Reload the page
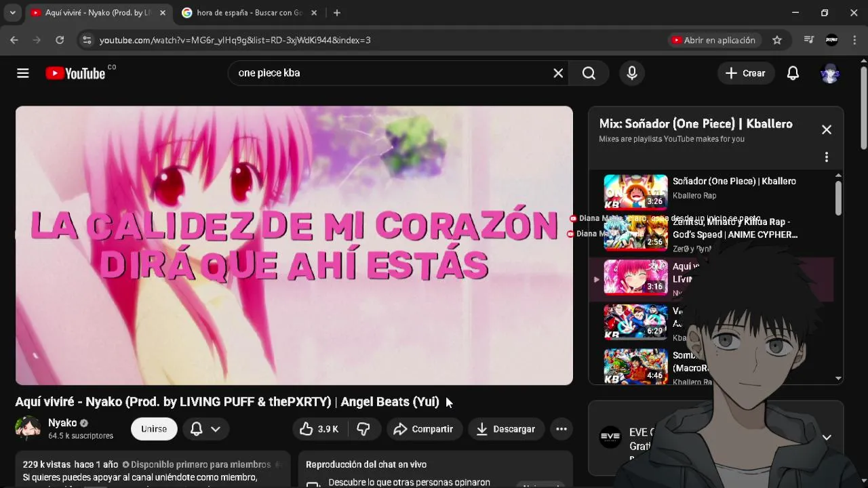The width and height of the screenshot is (868, 488). pyautogui.click(x=60, y=40)
